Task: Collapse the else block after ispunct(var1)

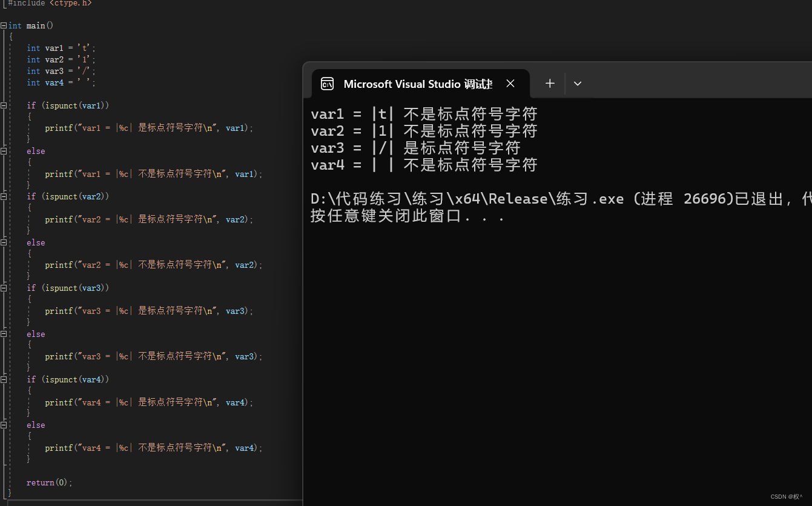Action: pos(4,151)
